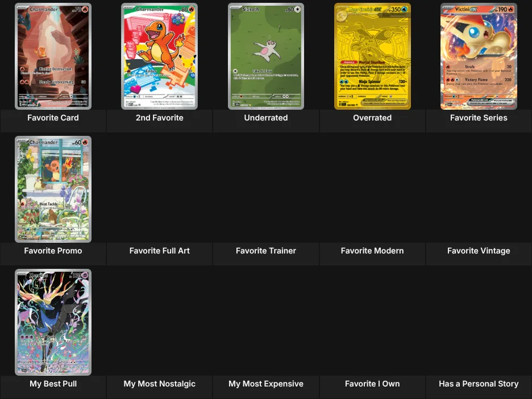
Task: Select the Favorite I Own slot
Action: (372, 332)
